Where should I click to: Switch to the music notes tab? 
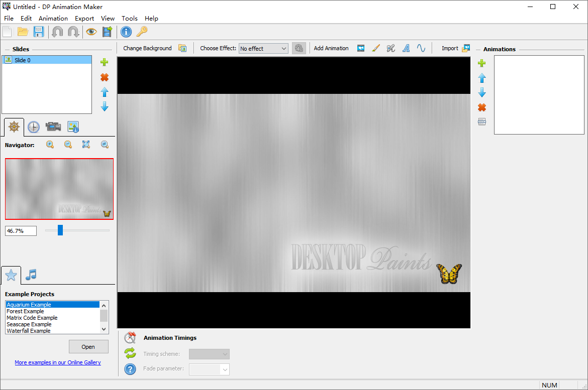click(x=31, y=275)
